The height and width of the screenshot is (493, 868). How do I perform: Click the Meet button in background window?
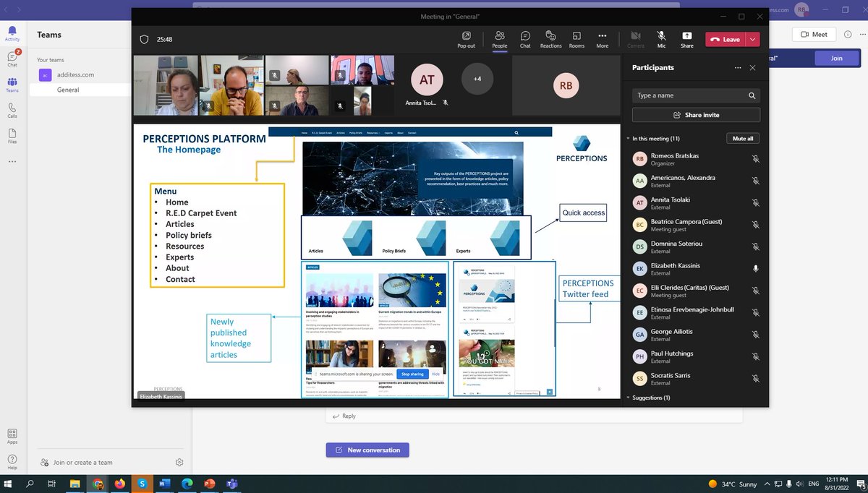[x=814, y=34]
